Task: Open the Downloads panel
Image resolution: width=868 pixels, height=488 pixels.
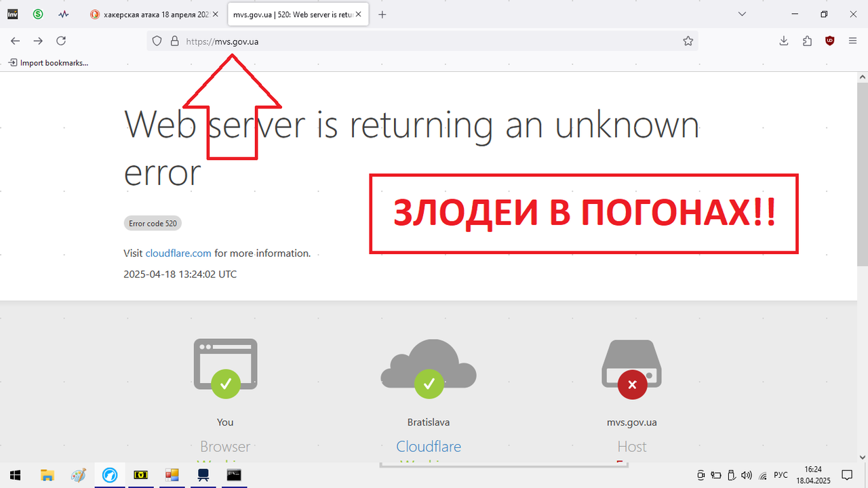Action: (783, 41)
